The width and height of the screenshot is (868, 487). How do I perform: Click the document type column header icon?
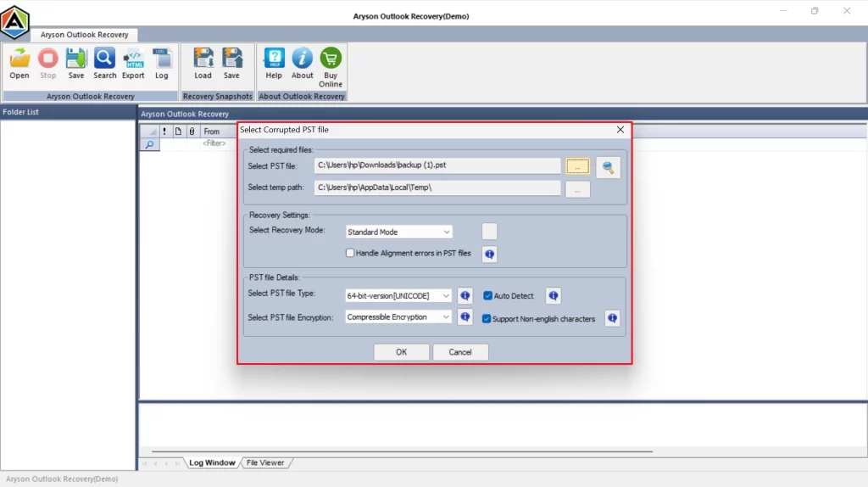pyautogui.click(x=178, y=132)
